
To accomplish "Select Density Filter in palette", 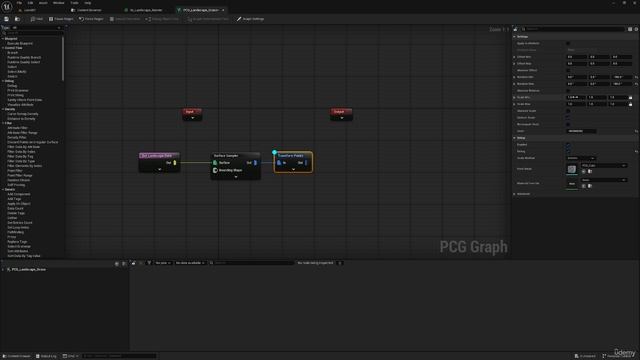I will click(17, 138).
